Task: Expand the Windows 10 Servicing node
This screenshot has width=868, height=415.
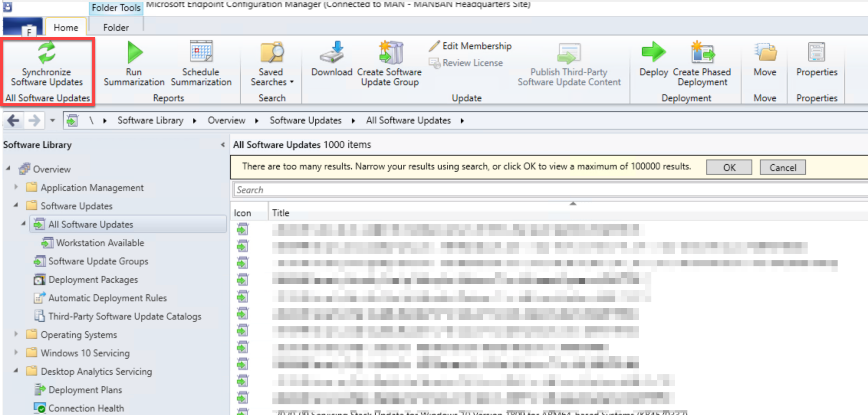Action: pyautogui.click(x=16, y=353)
